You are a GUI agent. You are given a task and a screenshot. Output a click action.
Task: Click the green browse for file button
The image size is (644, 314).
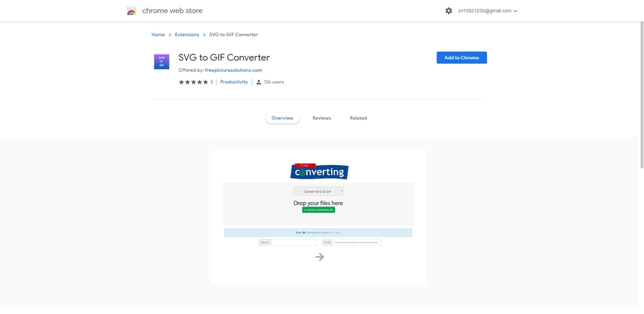pos(318,210)
